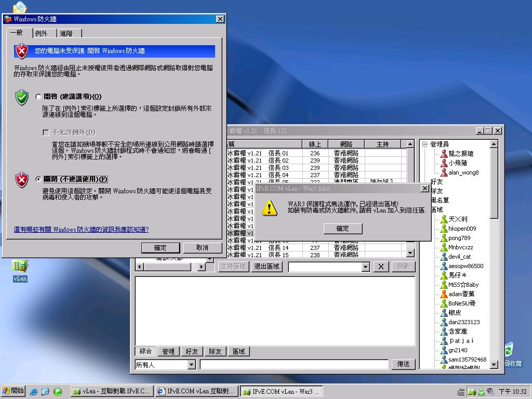Screen dimensions: 532x399
Task: Expand the dropdown next to 退出區域
Action: pyautogui.click(x=365, y=267)
